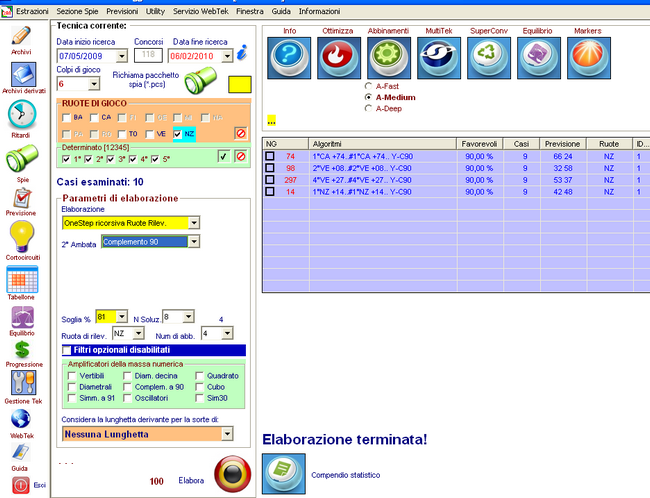
Task: Open the Spie flashlight icon in sidebar
Action: click(x=22, y=158)
